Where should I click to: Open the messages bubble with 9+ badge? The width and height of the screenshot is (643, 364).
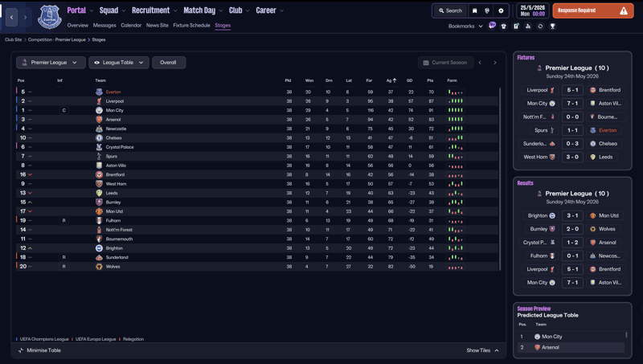click(x=492, y=26)
